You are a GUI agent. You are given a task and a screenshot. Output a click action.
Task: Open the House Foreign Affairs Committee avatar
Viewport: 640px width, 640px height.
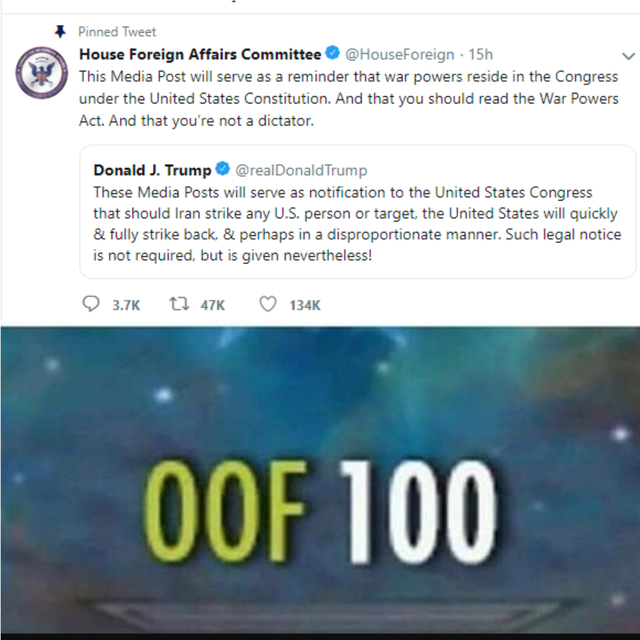point(40,75)
